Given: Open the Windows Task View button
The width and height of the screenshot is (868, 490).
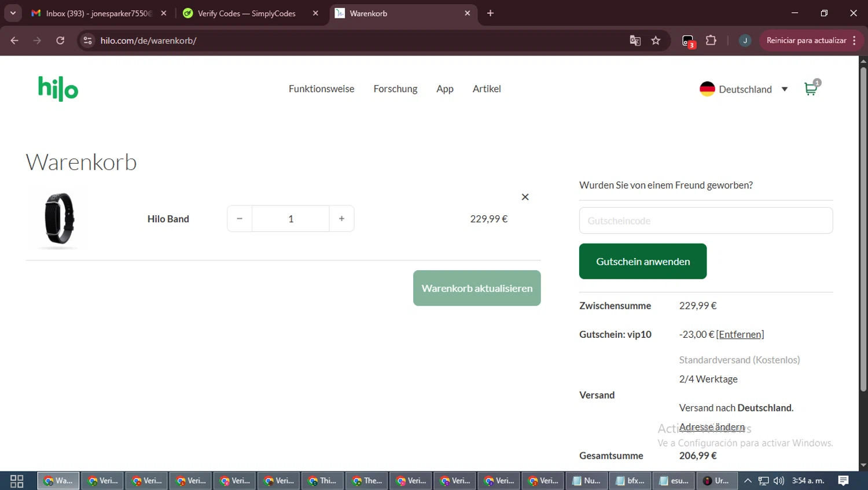Looking at the screenshot, I should [17, 481].
